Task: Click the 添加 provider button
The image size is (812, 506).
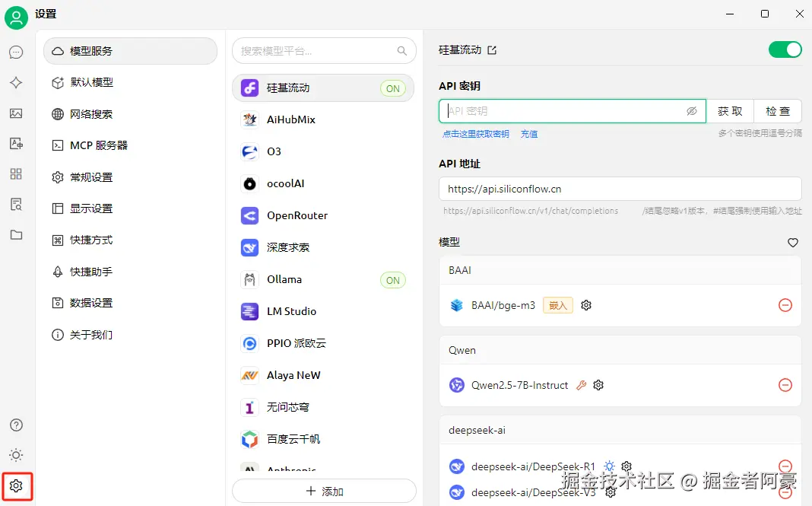Action: (324, 491)
